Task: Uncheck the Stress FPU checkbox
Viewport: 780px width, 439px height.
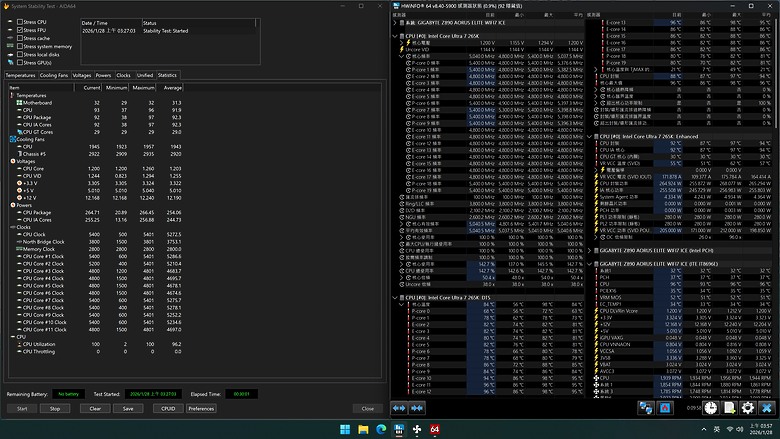Action: coord(20,30)
